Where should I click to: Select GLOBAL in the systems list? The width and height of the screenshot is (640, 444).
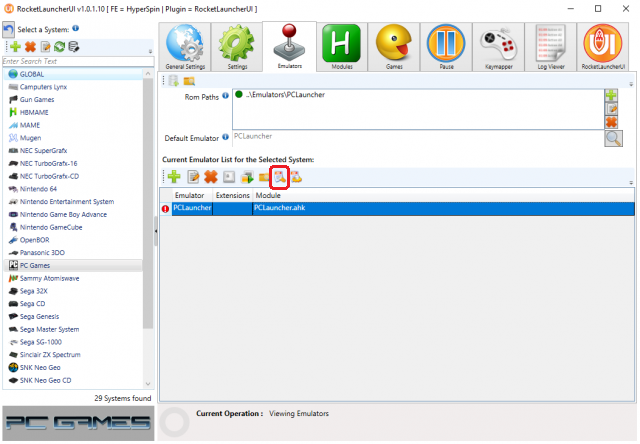coord(73,74)
